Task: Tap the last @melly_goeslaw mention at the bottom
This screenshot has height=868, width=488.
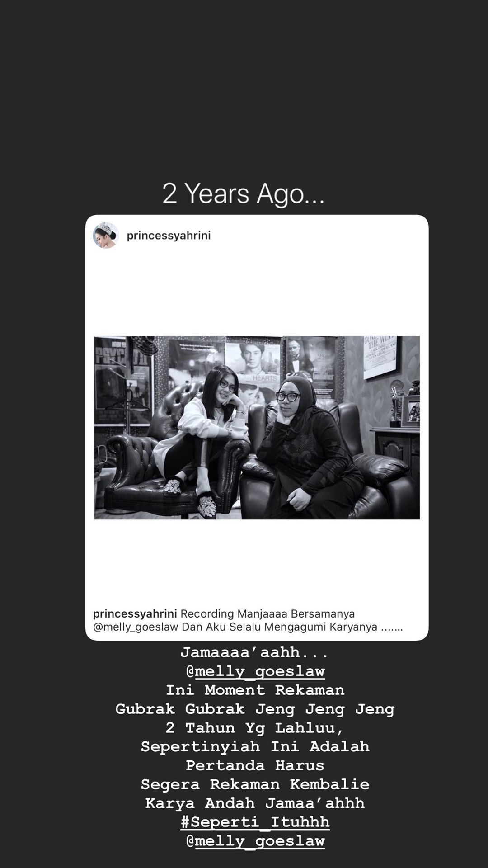Action: 255,841
